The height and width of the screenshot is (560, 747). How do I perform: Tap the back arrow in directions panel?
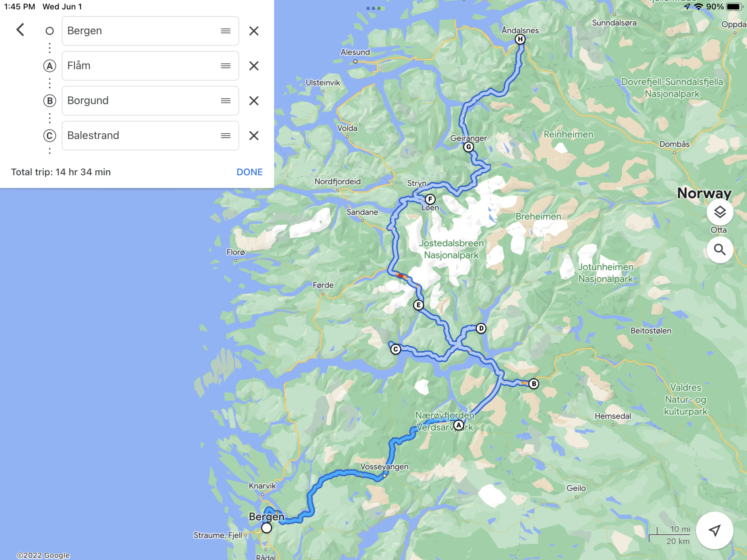click(20, 30)
